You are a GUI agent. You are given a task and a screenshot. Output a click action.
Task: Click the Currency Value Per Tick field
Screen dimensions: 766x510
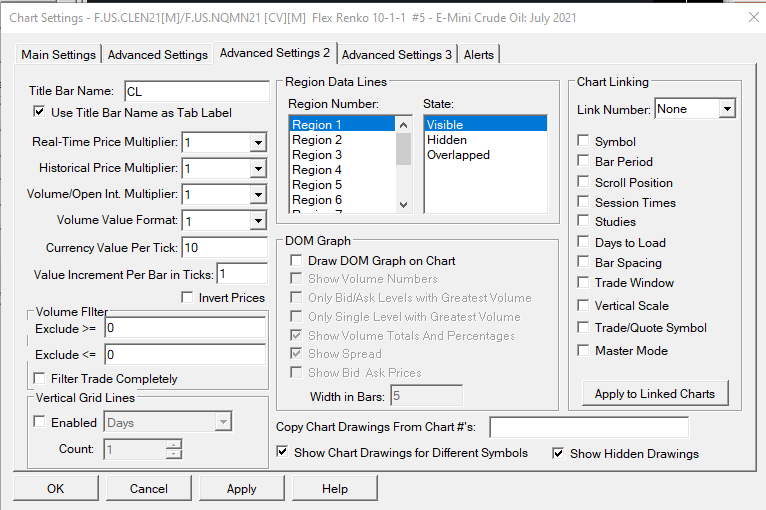pos(225,248)
